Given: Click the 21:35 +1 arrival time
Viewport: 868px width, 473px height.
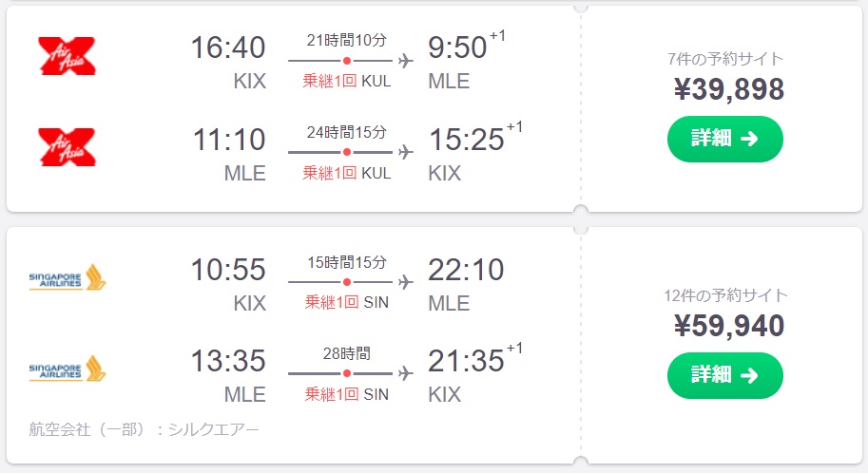Looking at the screenshot, I should tap(474, 358).
